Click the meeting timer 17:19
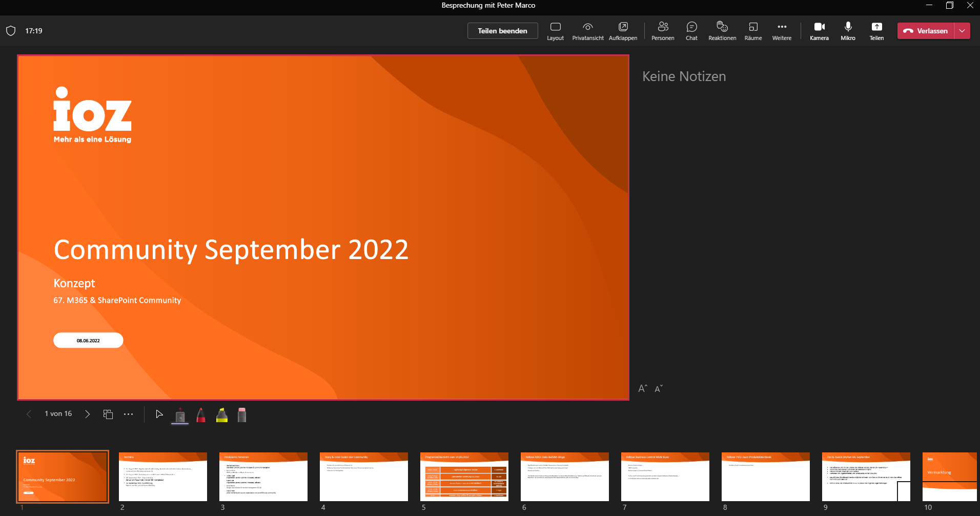Viewport: 980px width, 516px height. [x=34, y=31]
